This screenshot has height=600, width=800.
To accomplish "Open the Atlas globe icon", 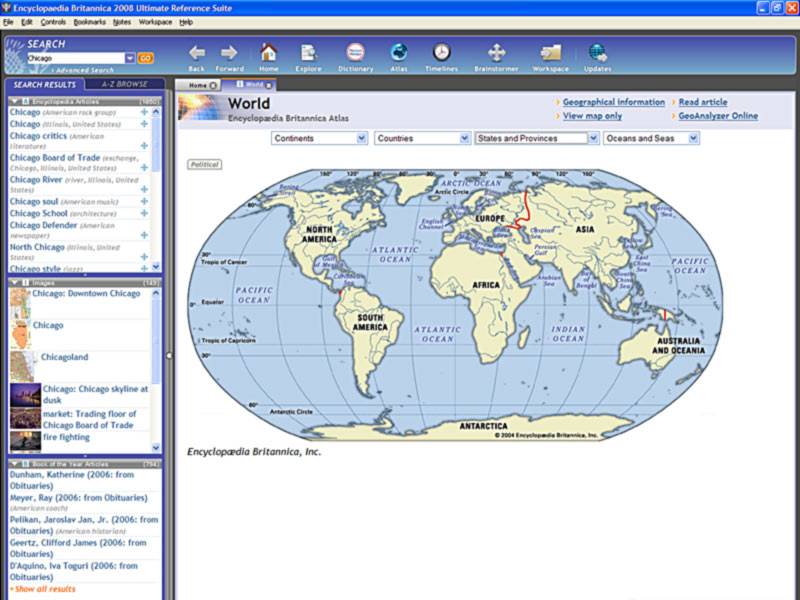I will tap(399, 52).
